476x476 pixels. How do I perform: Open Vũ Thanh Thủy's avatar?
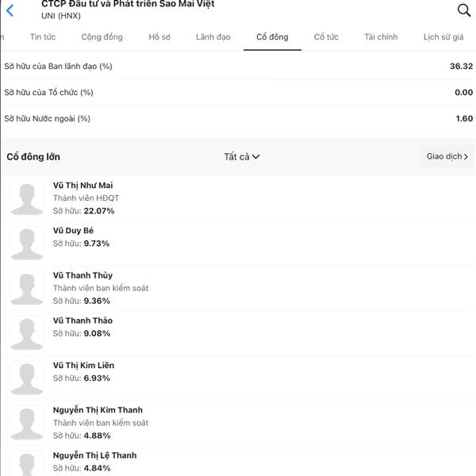pos(27,288)
